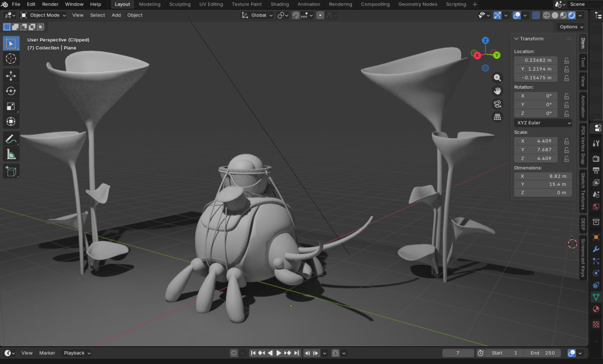Click the Options button

coord(571,27)
